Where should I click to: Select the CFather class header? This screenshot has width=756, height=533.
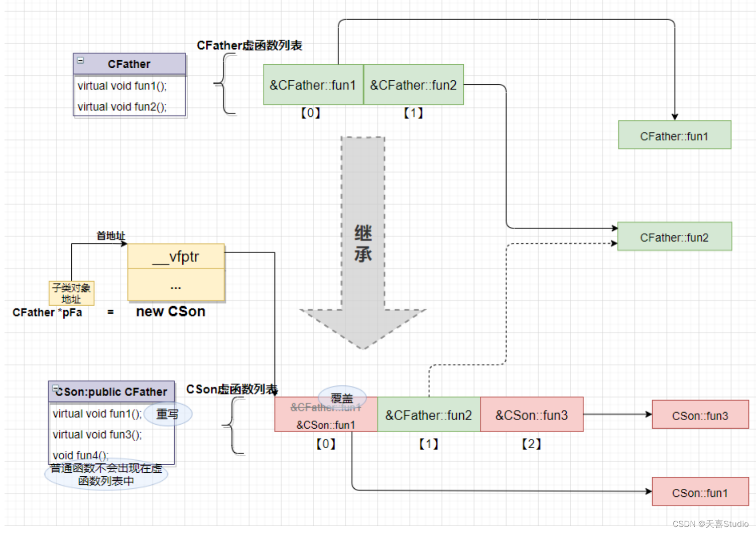point(130,64)
